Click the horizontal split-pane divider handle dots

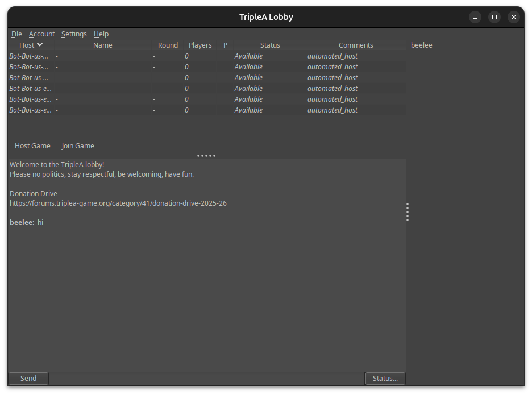click(x=206, y=156)
